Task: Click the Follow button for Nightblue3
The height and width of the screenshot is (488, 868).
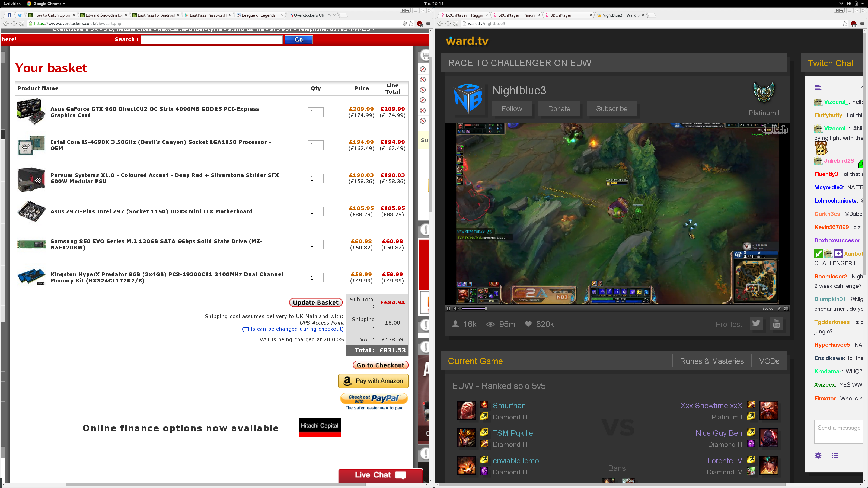Action: [x=512, y=108]
